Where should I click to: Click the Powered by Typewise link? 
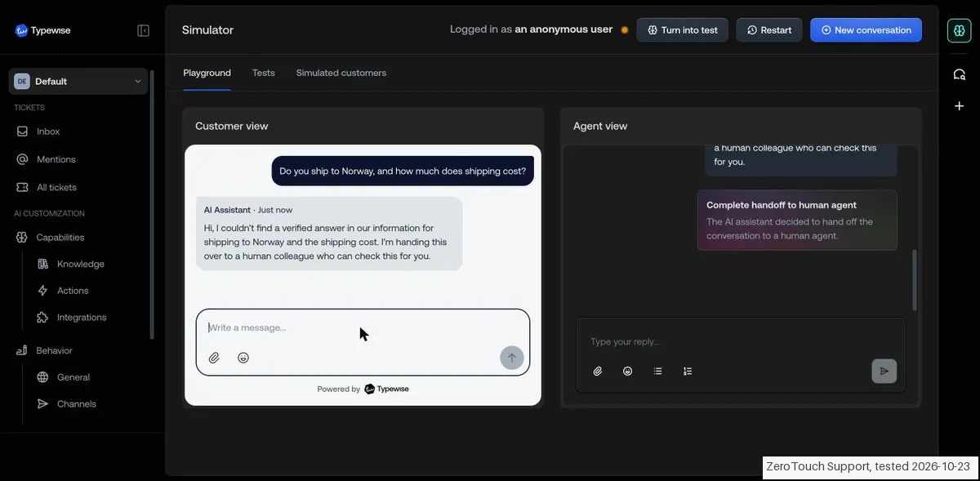[x=363, y=389]
